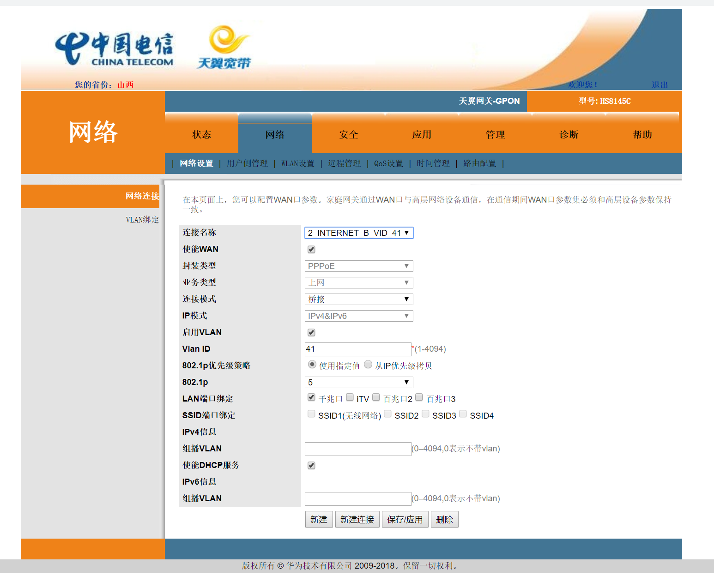Open QoS设置 submenu

(388, 163)
